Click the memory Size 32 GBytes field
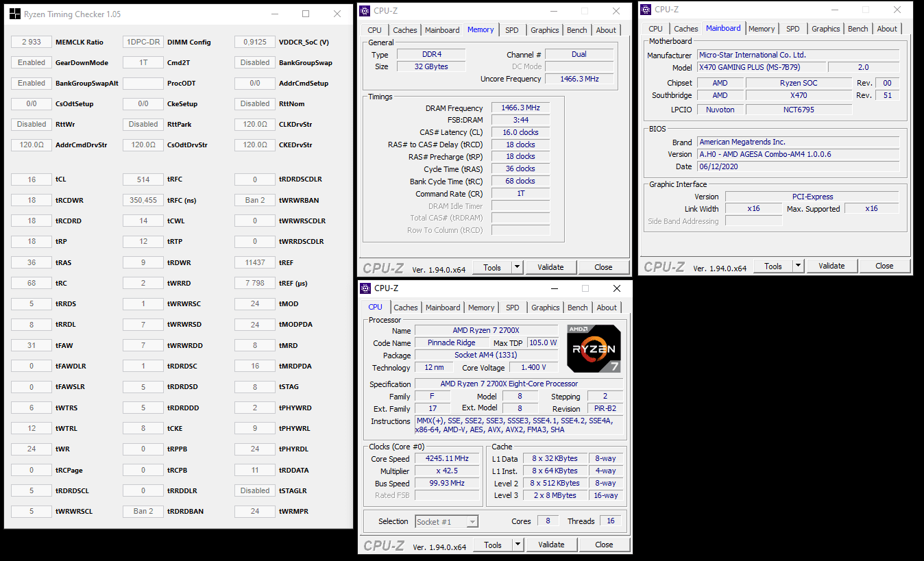924x561 pixels. 431,66
